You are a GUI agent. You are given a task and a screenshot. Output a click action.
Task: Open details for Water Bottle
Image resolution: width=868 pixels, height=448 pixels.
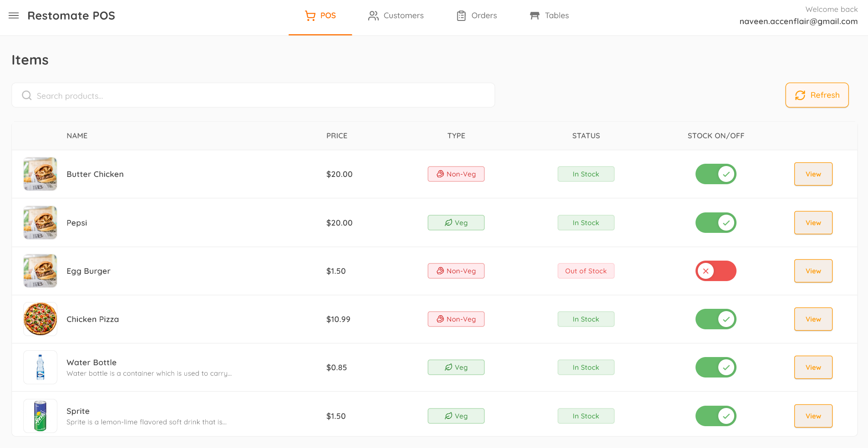pyautogui.click(x=813, y=367)
